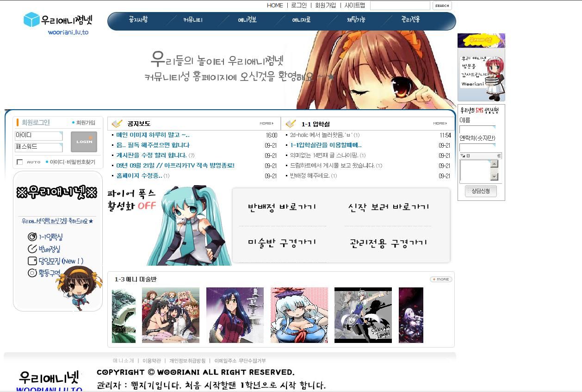Open the 커뮤니티 navigation menu
Viewport: 582px width, 392px height.
[193, 20]
